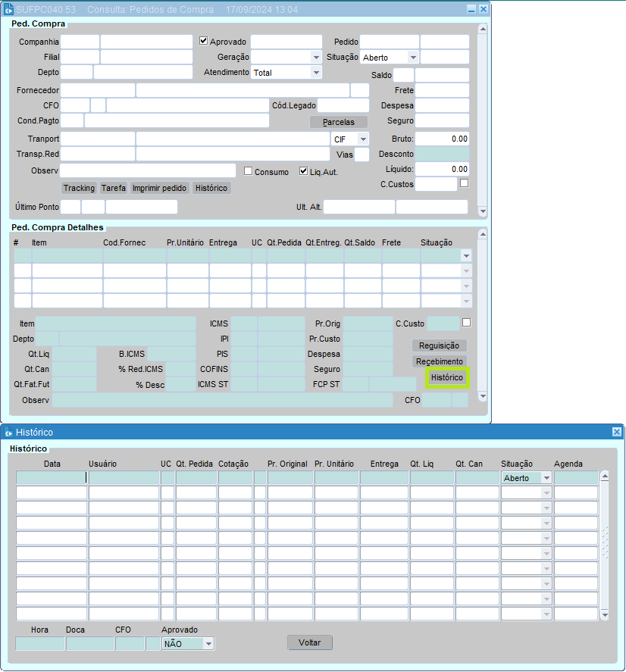The width and height of the screenshot is (626, 672).
Task: Minimize the Pedidos de Compra window
Action: tap(471, 9)
